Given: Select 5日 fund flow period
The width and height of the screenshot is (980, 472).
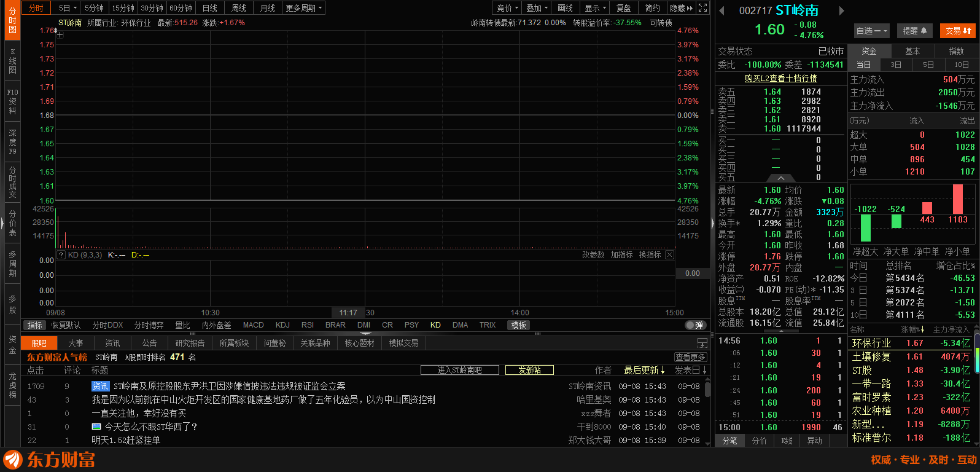Looking at the screenshot, I should 928,65.
